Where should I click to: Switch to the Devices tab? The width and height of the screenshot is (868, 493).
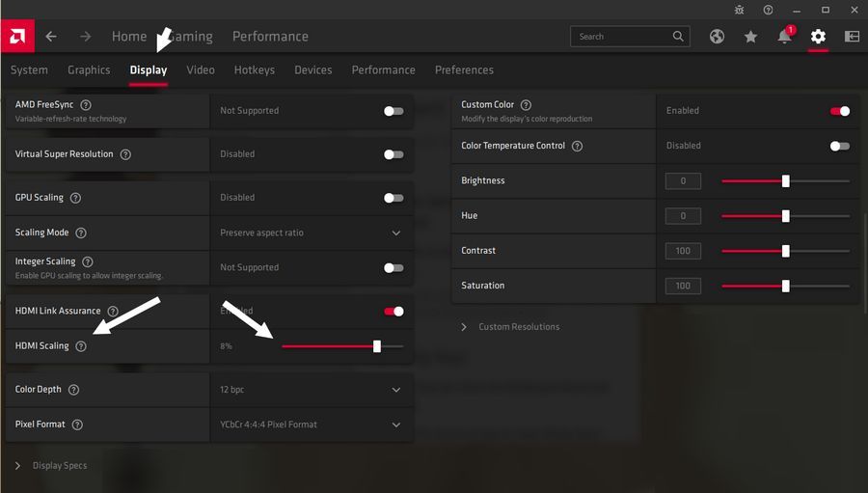click(312, 69)
